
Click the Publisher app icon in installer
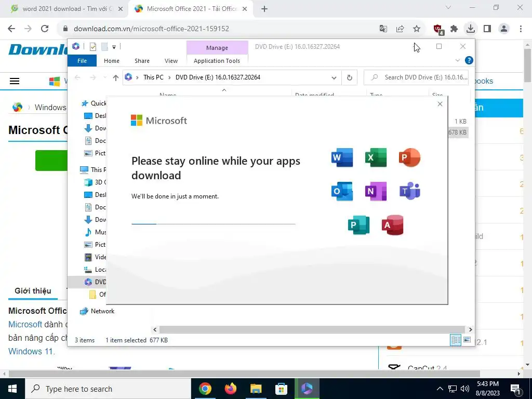coord(358,225)
